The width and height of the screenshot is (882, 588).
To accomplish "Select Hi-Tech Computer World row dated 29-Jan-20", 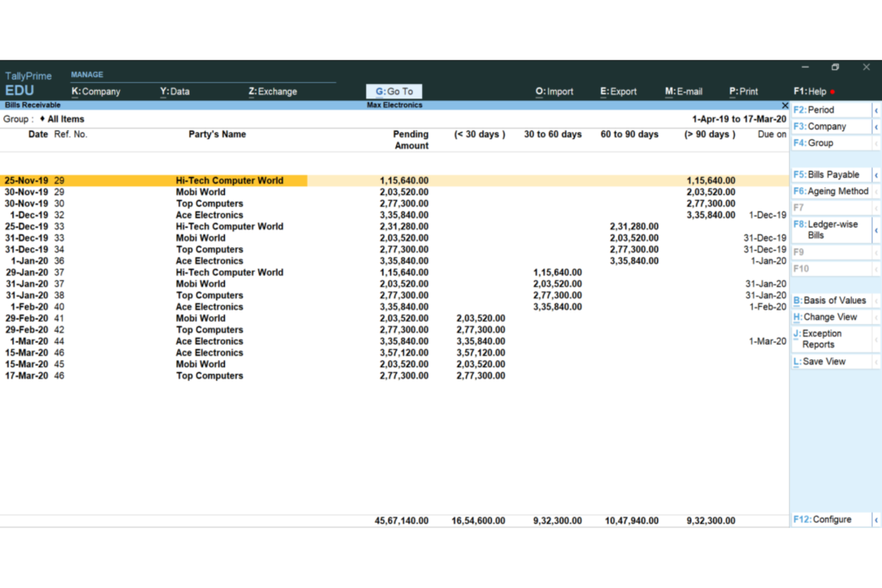I will [394, 272].
